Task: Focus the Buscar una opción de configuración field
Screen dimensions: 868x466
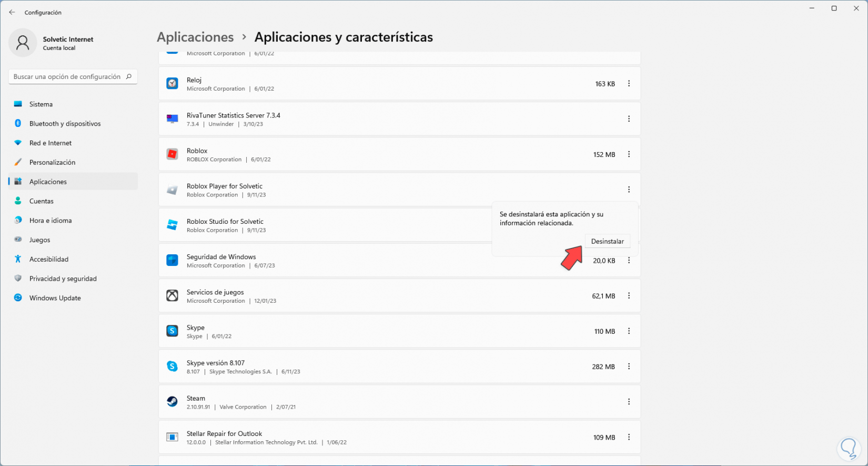Action: (x=67, y=76)
